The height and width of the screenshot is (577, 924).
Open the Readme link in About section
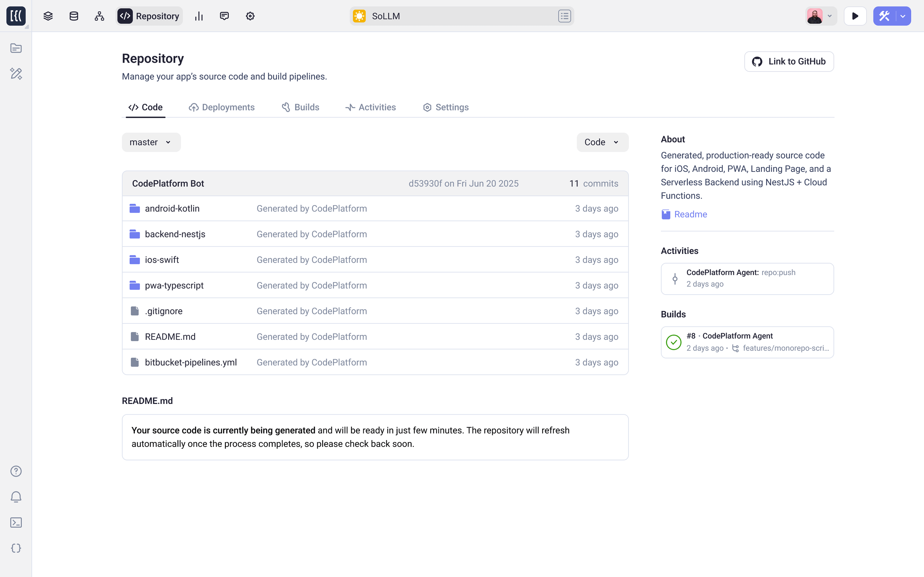(x=690, y=214)
